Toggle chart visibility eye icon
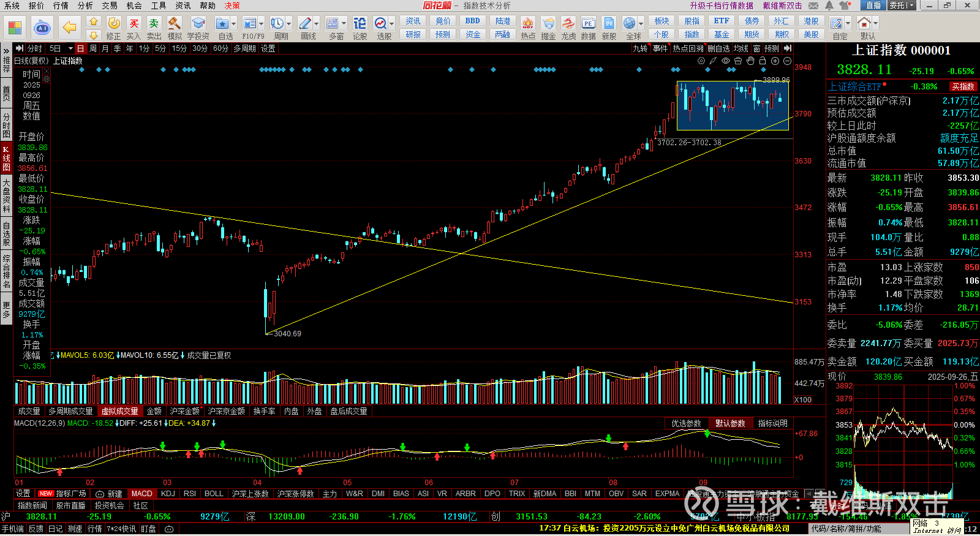 [726, 61]
